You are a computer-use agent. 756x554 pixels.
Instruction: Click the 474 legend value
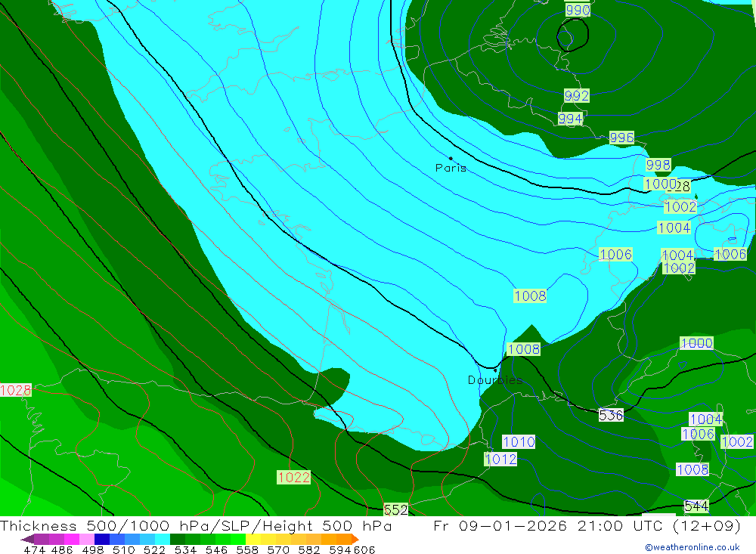pos(35,549)
